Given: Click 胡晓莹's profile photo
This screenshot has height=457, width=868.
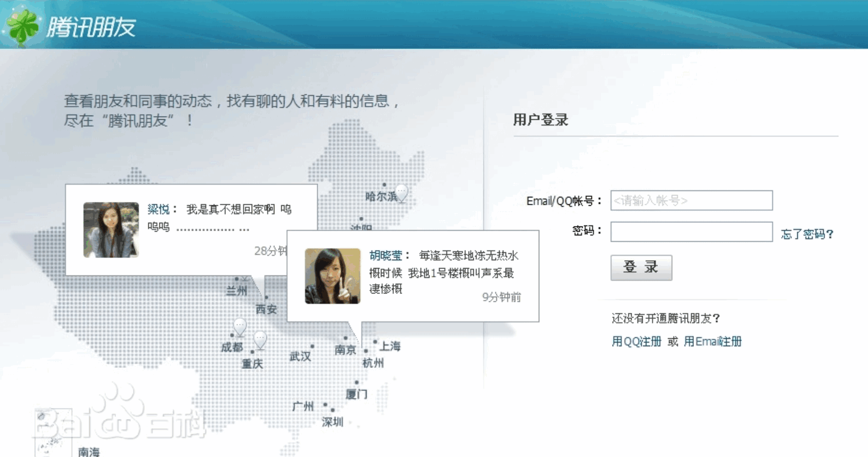Looking at the screenshot, I should point(332,276).
